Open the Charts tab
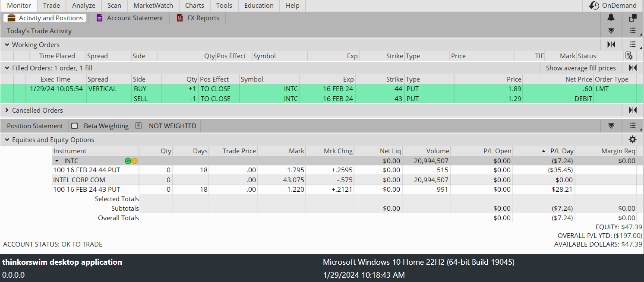Viewport: 644px width, 282px height. click(195, 6)
